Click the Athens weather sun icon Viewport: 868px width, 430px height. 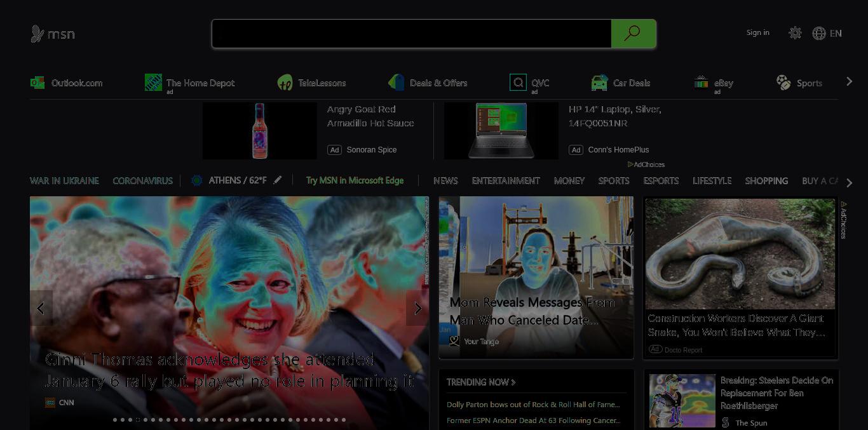(x=196, y=180)
